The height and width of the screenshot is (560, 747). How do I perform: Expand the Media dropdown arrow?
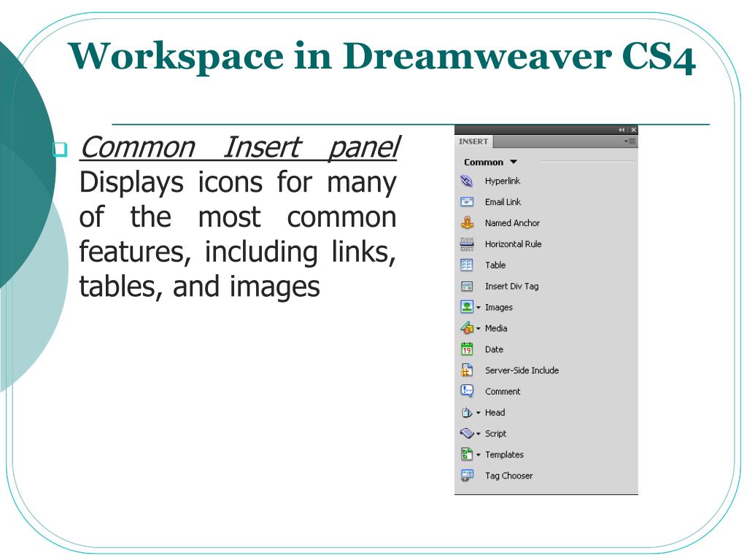[x=479, y=328]
